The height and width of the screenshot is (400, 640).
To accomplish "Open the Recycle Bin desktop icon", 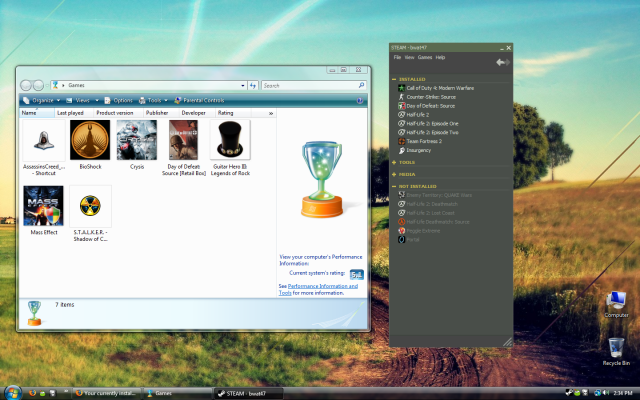I will click(x=616, y=348).
